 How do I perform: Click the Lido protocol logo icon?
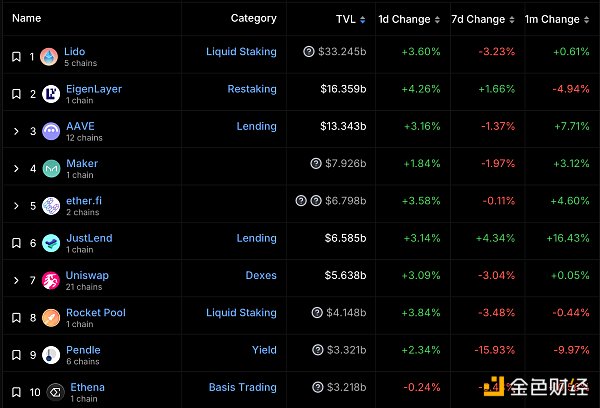[50, 57]
